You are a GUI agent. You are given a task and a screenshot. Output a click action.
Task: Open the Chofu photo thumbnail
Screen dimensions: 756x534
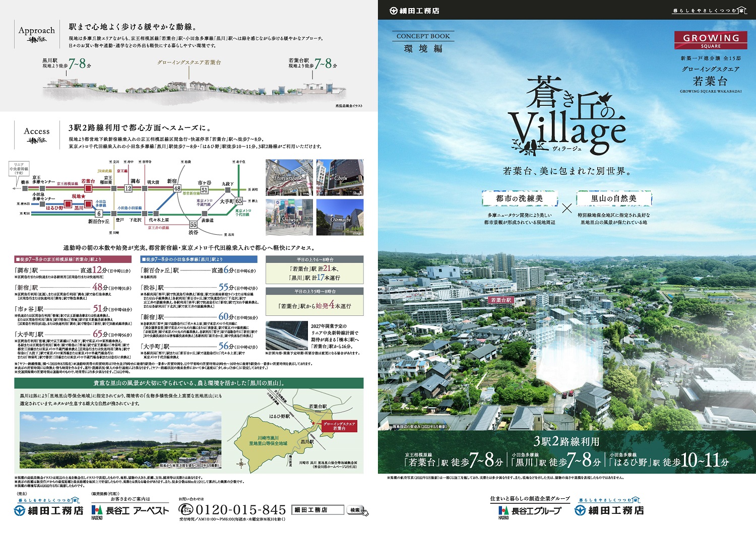pos(340,177)
